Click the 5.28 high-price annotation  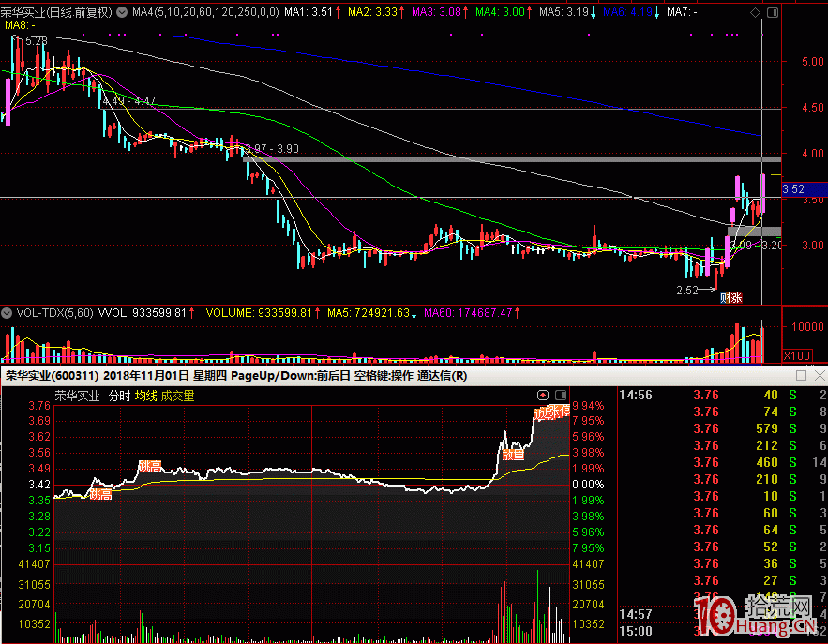click(x=36, y=40)
